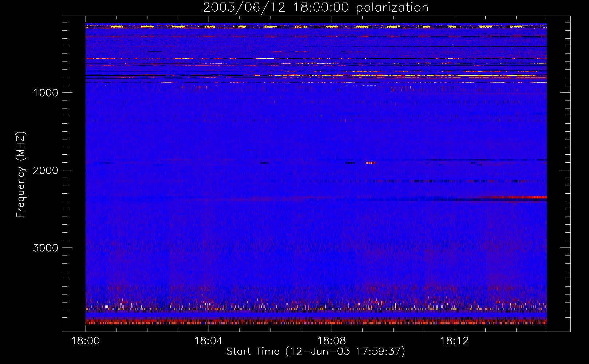The image size is (589, 364).
Task: Click the 2000 frequency tick label
Action: [x=46, y=170]
